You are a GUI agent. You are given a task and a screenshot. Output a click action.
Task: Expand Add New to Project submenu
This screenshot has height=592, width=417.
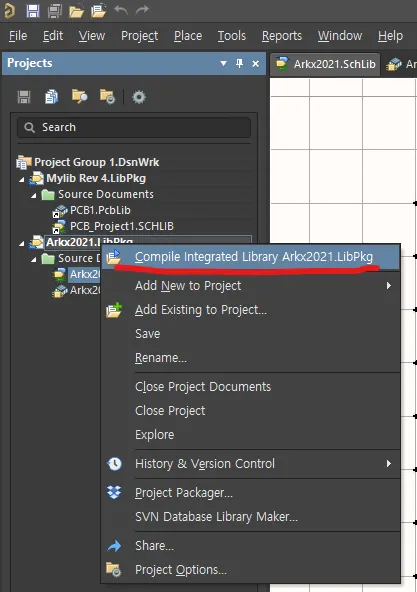251,286
